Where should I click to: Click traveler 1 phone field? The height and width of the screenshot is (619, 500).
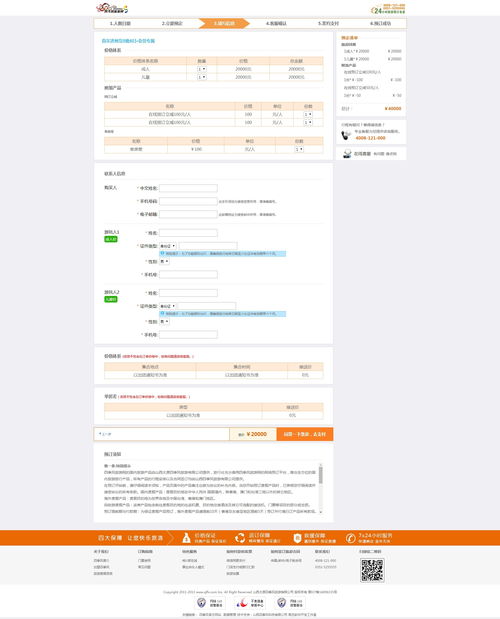[188, 274]
